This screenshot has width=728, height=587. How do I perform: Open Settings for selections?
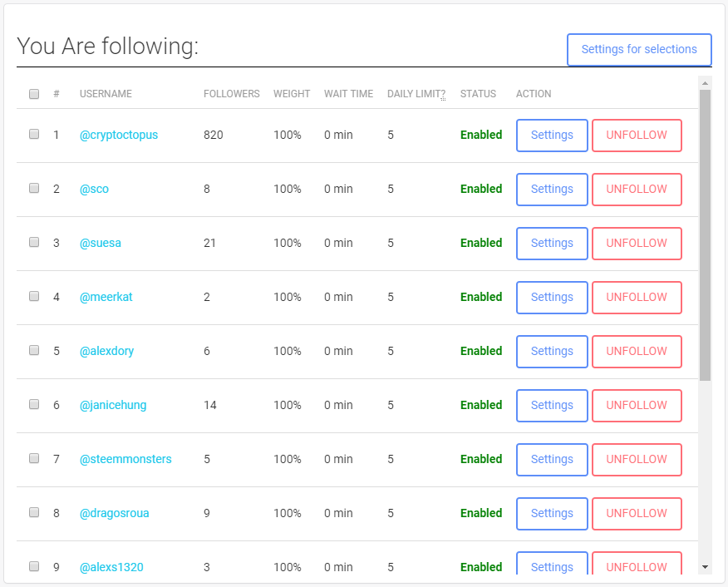click(x=639, y=49)
